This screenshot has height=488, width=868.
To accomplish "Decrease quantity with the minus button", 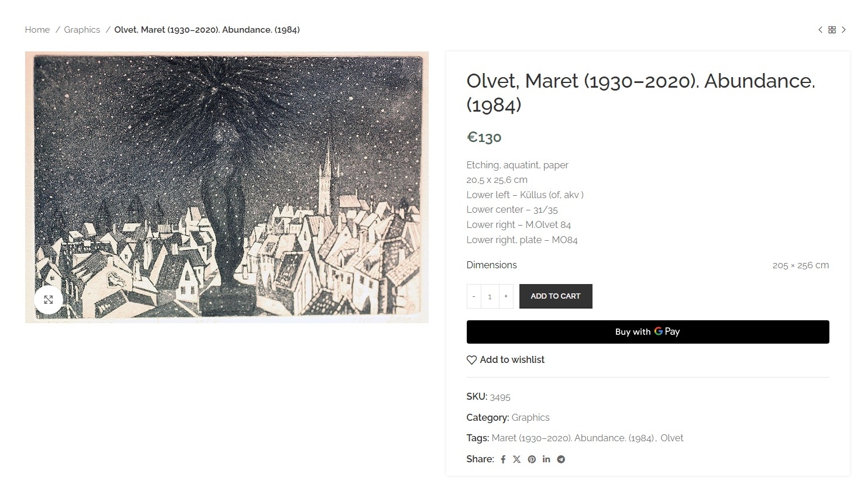I will click(x=474, y=296).
